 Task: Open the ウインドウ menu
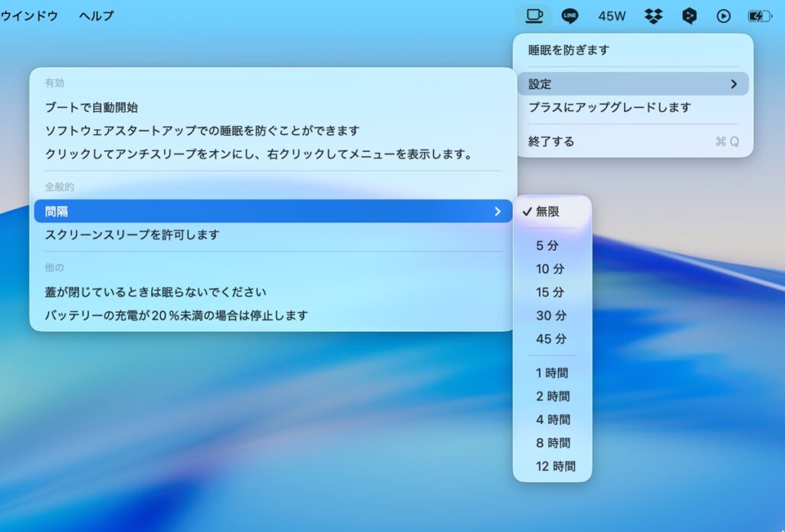pyautogui.click(x=29, y=15)
